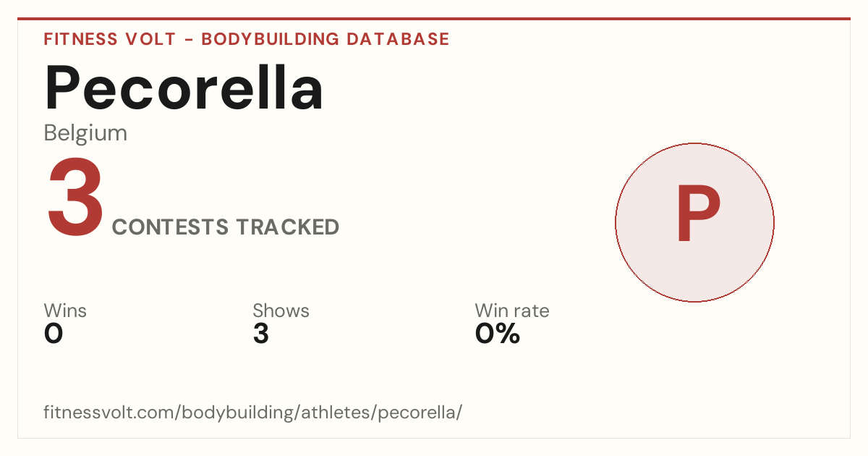
Task: Open the fitnessvolt.com athlete URL
Action: (252, 413)
